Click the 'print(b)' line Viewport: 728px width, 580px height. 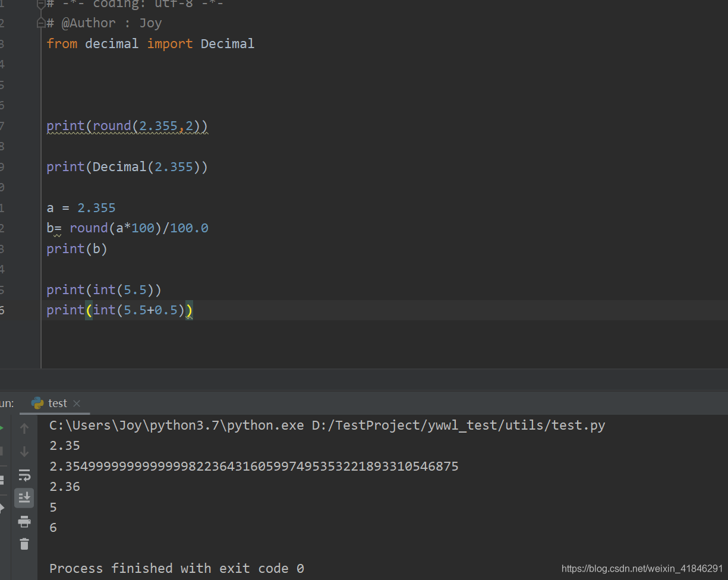(77, 249)
